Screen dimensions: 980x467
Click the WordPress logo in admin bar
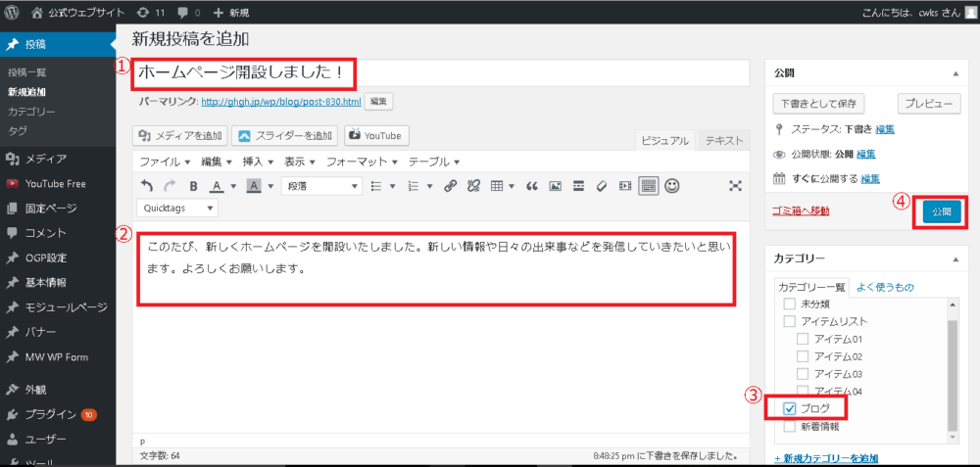coord(12,12)
